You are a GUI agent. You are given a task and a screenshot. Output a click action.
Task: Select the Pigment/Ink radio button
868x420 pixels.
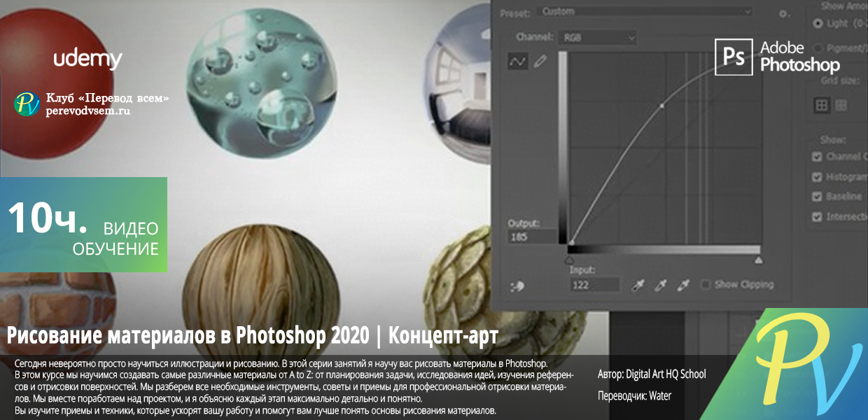tap(818, 48)
